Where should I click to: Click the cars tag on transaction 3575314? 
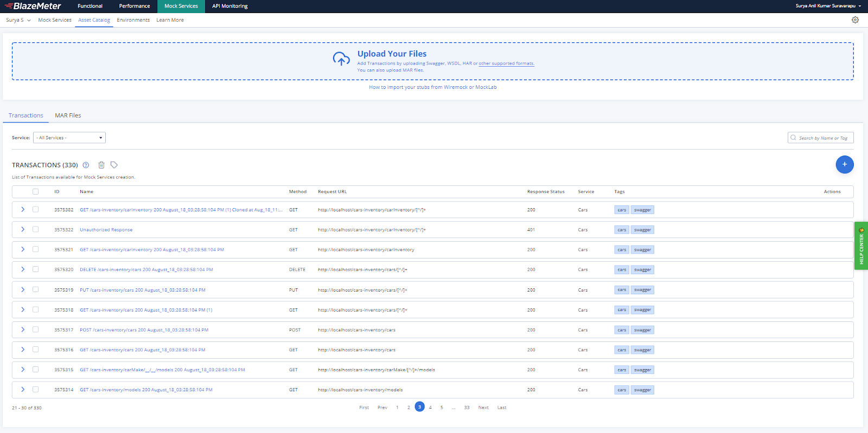[x=622, y=390]
